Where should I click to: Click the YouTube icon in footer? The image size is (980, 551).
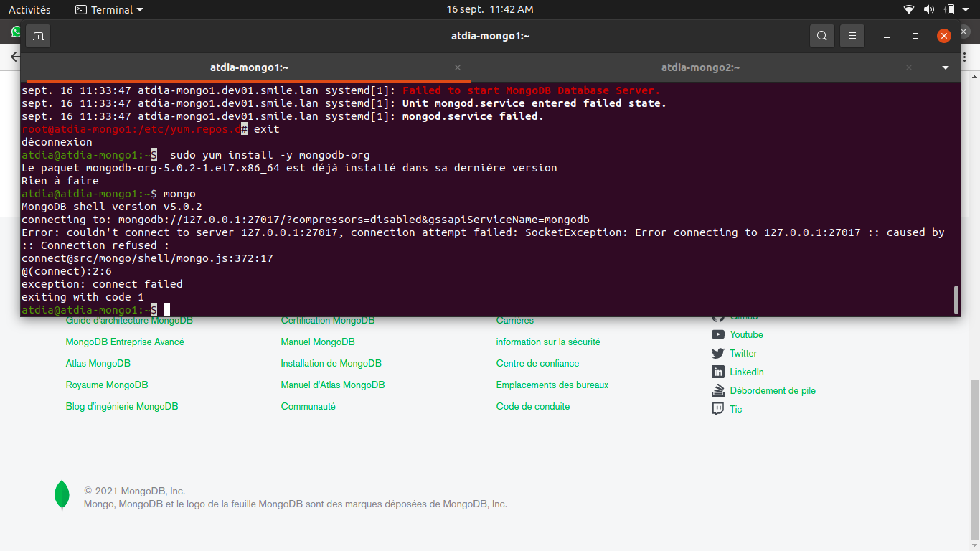click(717, 335)
